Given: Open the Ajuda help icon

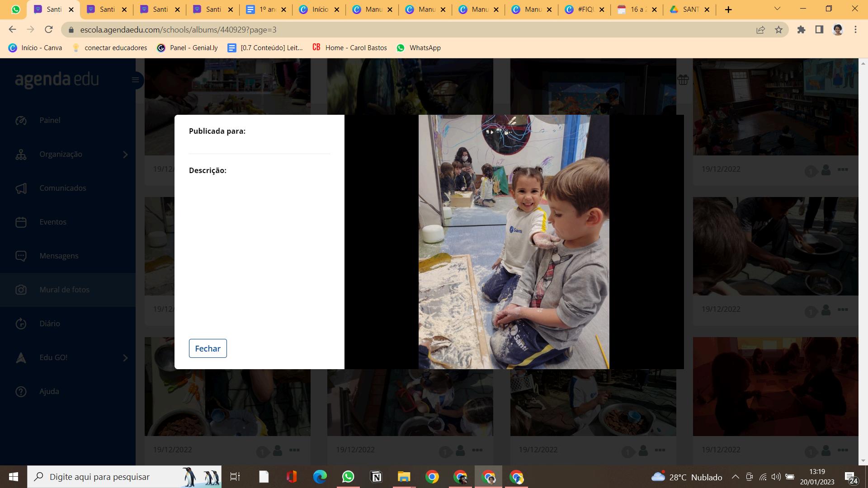Looking at the screenshot, I should tap(21, 391).
